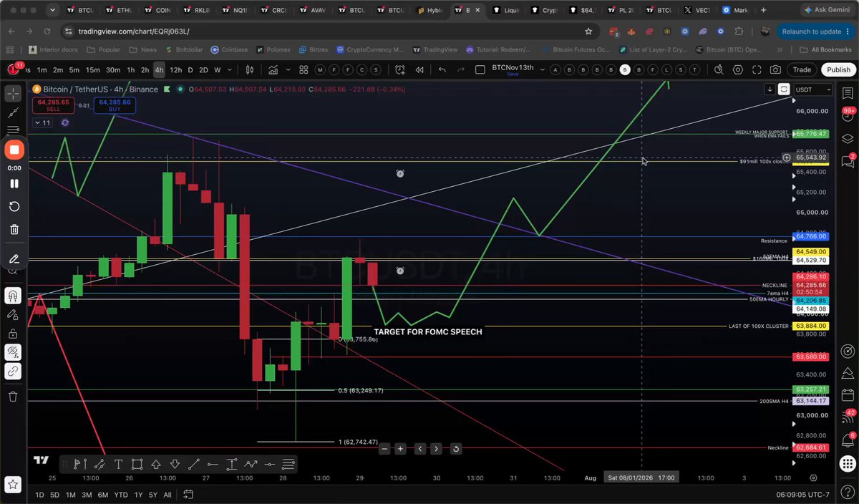Screen dimensions: 859x504
Task: Select the crosshair cursor tool
Action: [x=14, y=94]
